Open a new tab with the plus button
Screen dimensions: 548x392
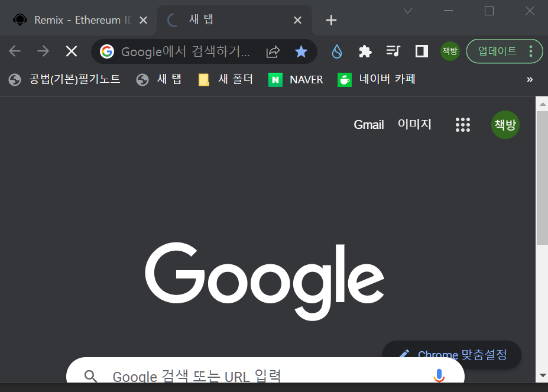click(x=331, y=20)
